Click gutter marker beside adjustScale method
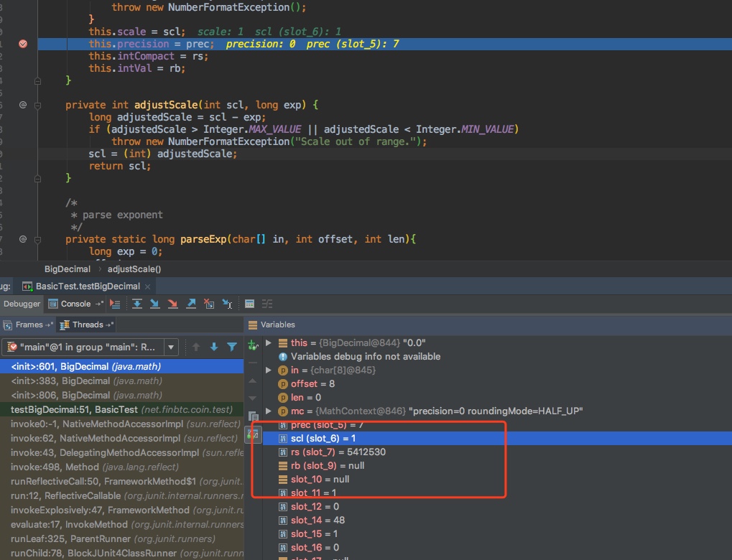This screenshot has height=560, width=732. coord(23,105)
